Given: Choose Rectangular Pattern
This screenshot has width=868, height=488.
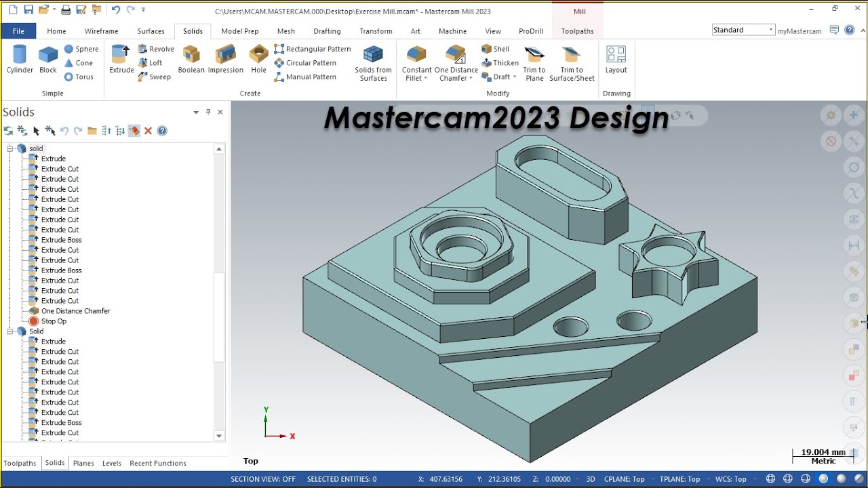Looking at the screenshot, I should [313, 49].
